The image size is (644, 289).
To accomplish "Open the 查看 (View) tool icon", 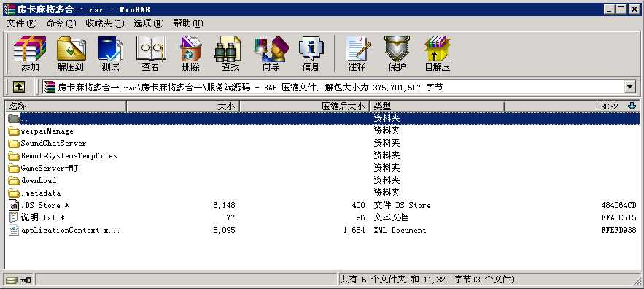I will coord(150,53).
